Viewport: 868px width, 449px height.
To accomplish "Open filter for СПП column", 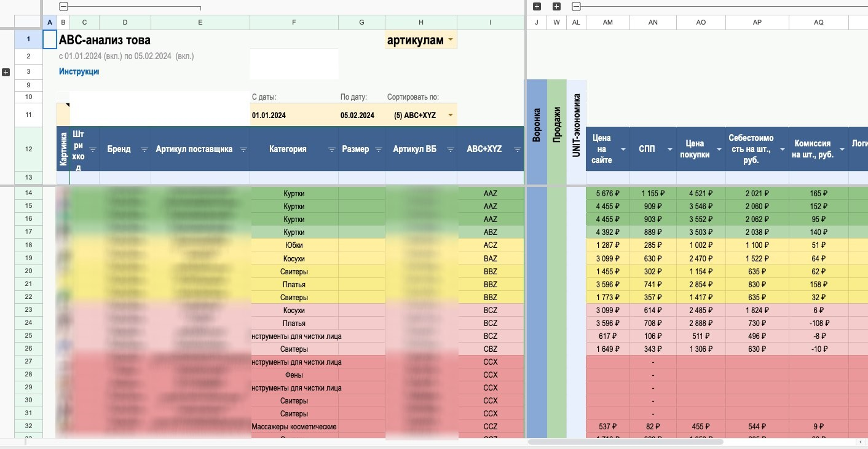I will click(x=669, y=149).
